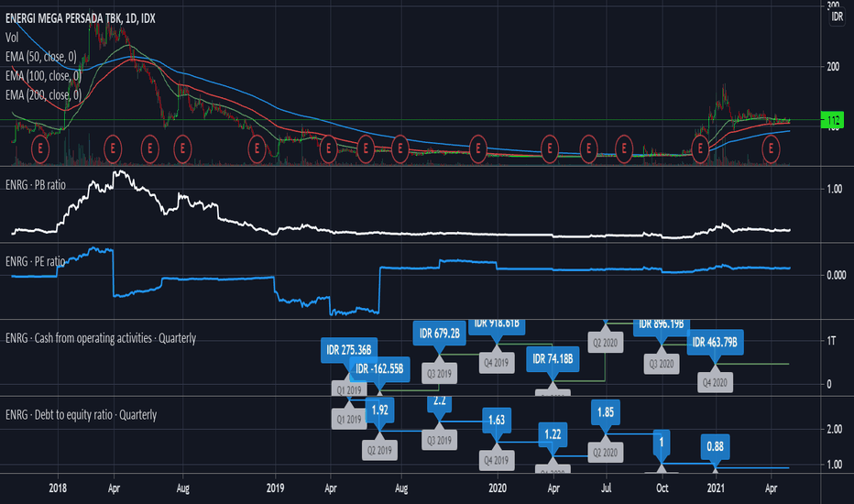
Task: Click the earnings E marker above Aug 2018
Action: (182, 148)
